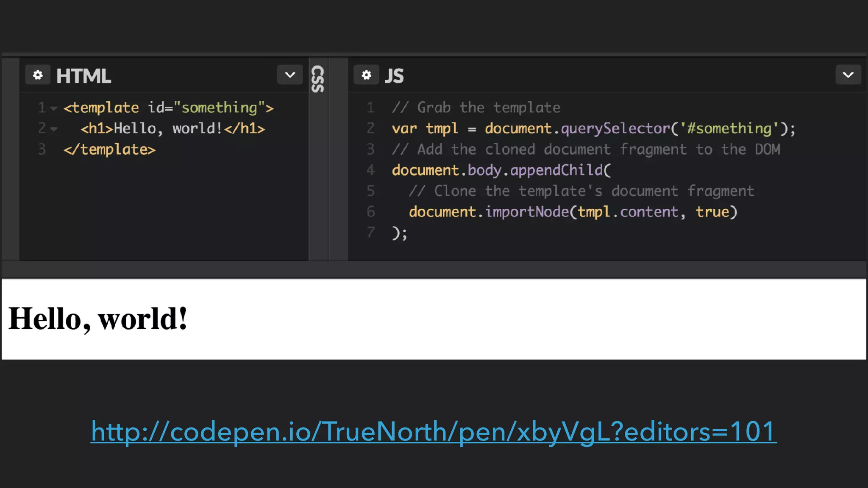Click the JS panel title
The width and height of the screenshot is (868, 488).
394,76
